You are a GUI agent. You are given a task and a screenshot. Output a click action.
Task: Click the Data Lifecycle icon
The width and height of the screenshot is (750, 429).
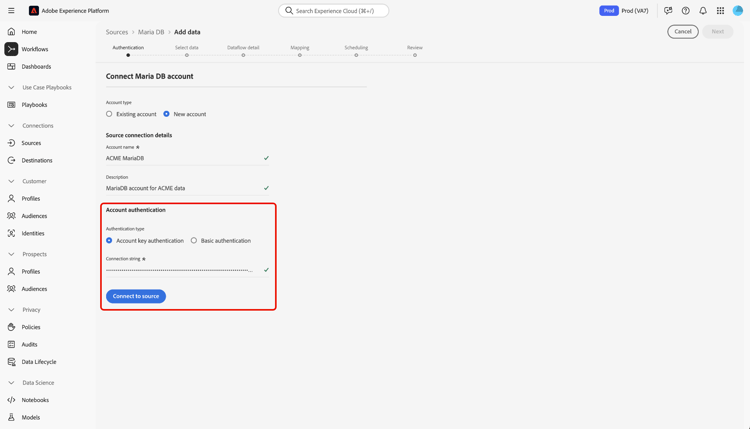pos(11,362)
